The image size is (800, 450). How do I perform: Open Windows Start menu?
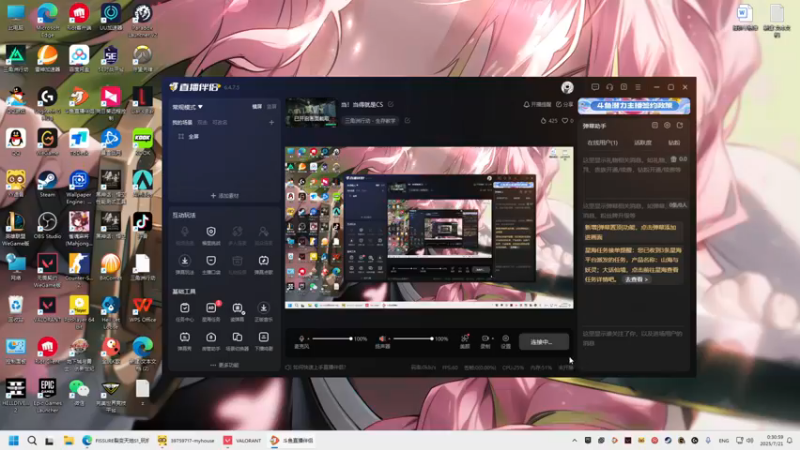tap(14, 440)
